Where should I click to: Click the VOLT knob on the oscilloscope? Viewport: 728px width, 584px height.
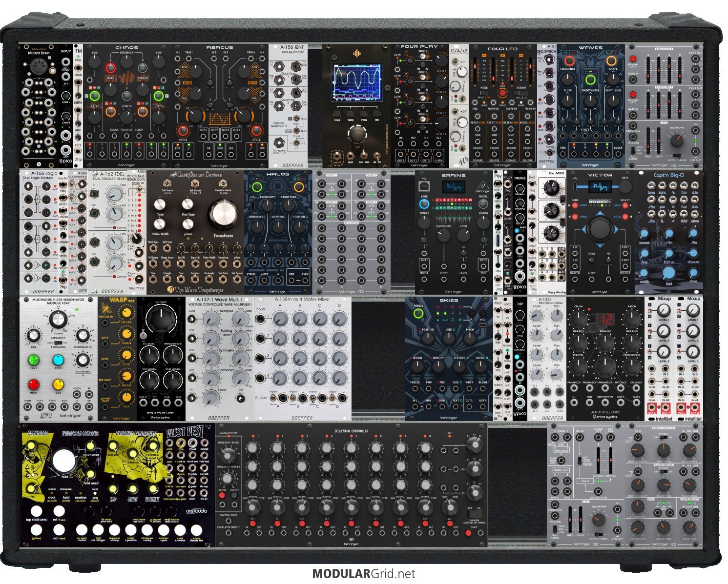click(x=337, y=113)
